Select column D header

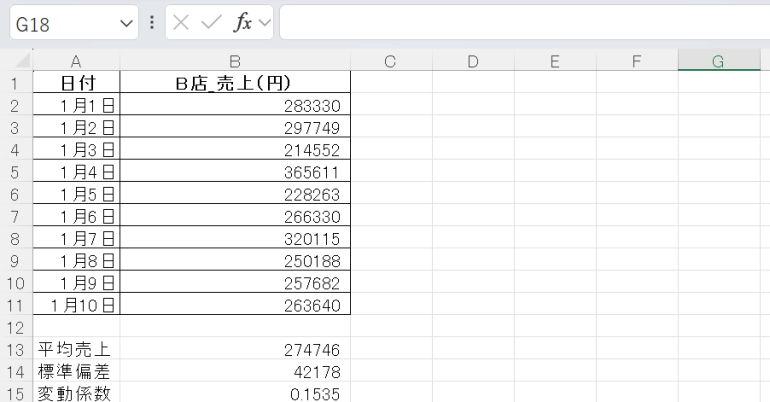pos(473,61)
